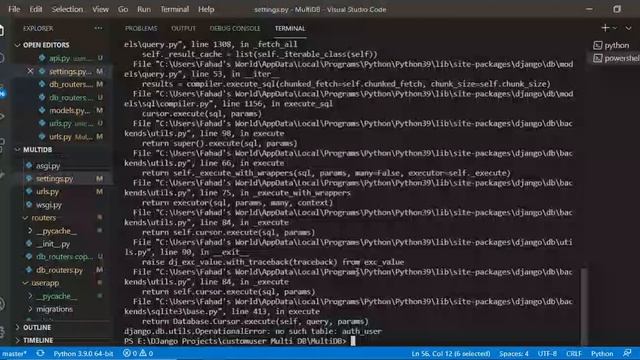Screen dimensions: 640x360
Task: Click the terminal vertical scrollbar
Action: point(584,306)
